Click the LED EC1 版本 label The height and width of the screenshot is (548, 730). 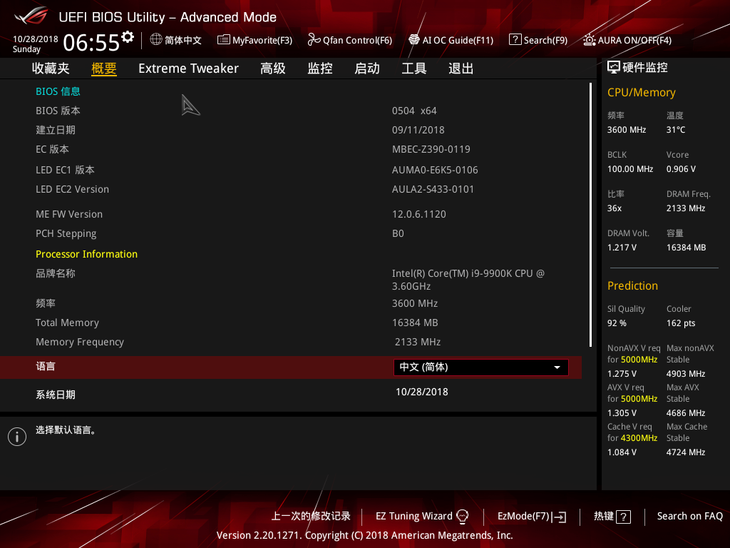(65, 170)
